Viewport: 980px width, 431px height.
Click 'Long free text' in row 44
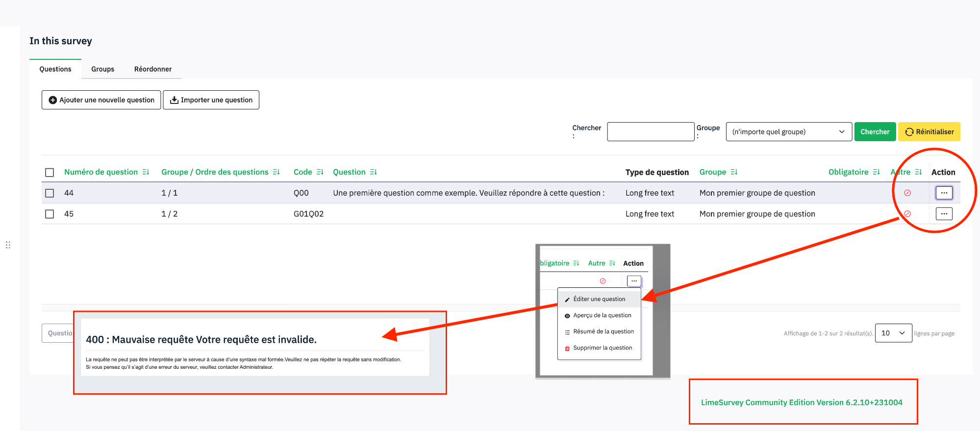tap(650, 193)
